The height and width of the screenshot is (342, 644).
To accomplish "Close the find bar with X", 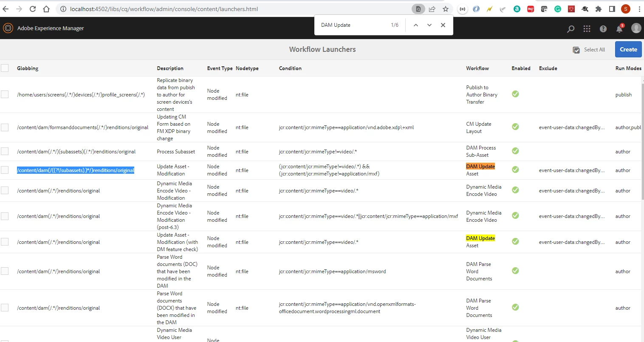I will [443, 25].
